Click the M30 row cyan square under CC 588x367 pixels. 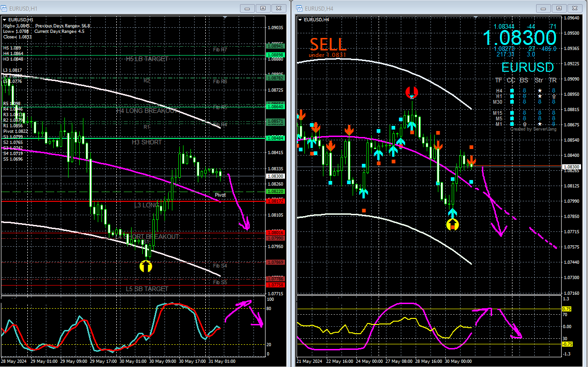[x=512, y=102]
